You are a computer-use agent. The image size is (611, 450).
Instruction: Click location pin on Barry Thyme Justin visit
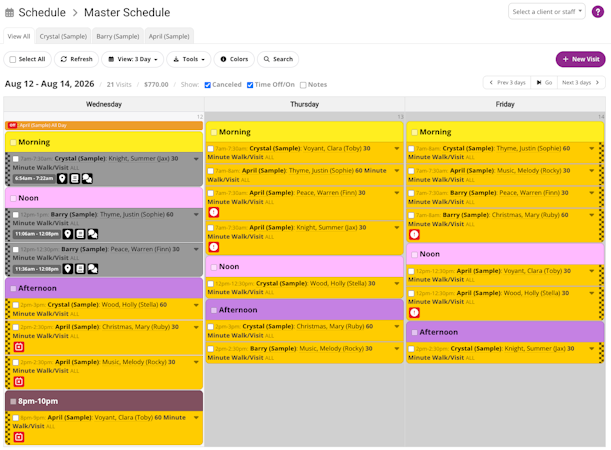(68, 234)
